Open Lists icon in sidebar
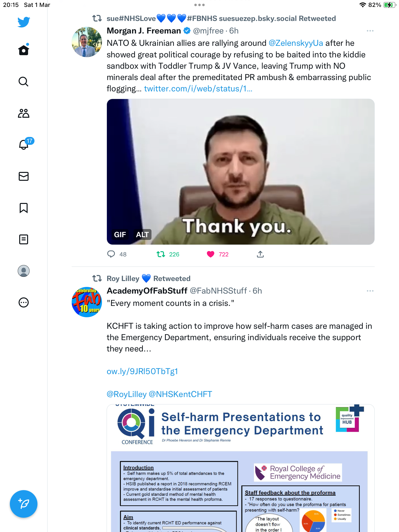Image resolution: width=399 pixels, height=532 pixels. [24, 239]
